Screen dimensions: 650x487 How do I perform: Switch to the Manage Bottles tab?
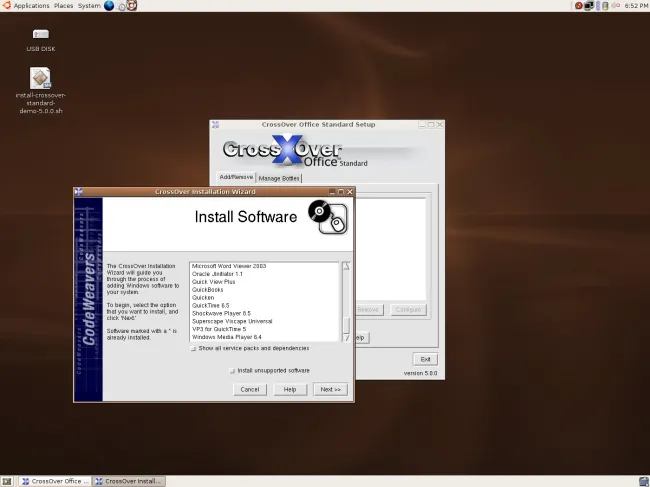[x=279, y=178]
